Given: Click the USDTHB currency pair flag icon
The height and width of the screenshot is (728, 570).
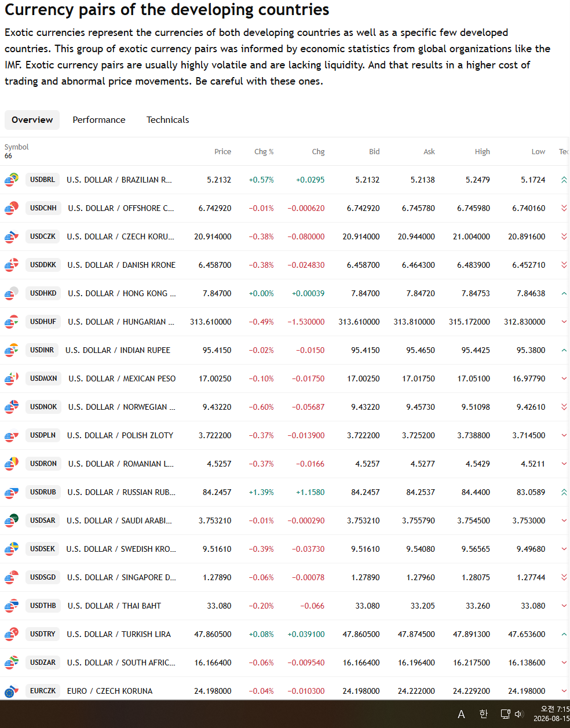Looking at the screenshot, I should 12,606.
